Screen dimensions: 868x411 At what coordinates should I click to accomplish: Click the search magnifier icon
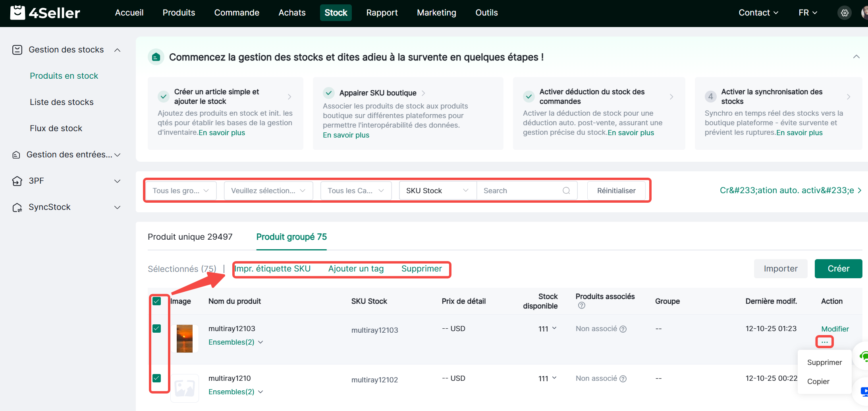tap(566, 191)
